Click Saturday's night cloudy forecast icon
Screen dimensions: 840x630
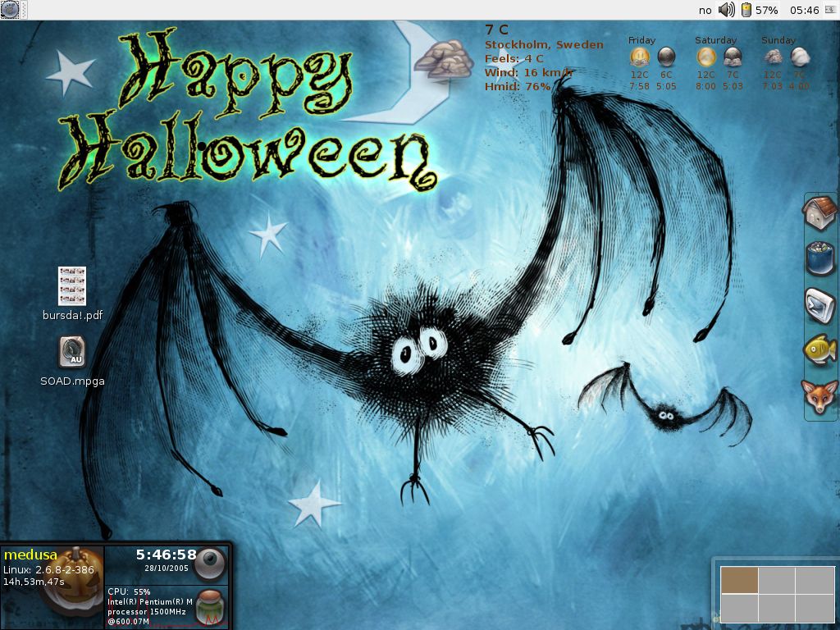[733, 57]
